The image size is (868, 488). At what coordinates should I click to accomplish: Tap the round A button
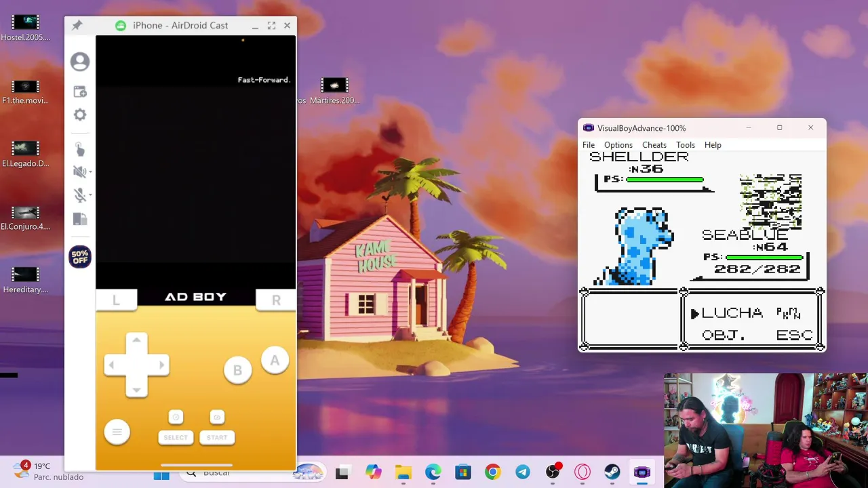(x=275, y=361)
